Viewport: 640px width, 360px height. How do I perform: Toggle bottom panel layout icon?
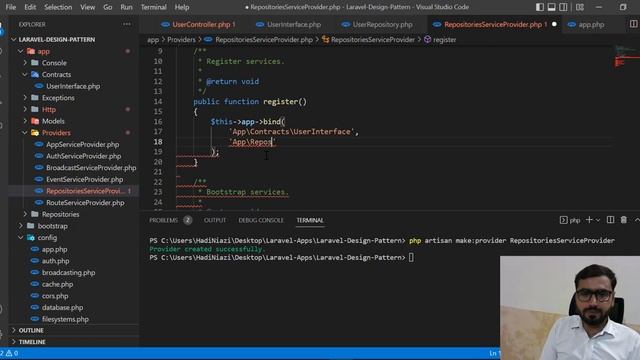(x=551, y=7)
